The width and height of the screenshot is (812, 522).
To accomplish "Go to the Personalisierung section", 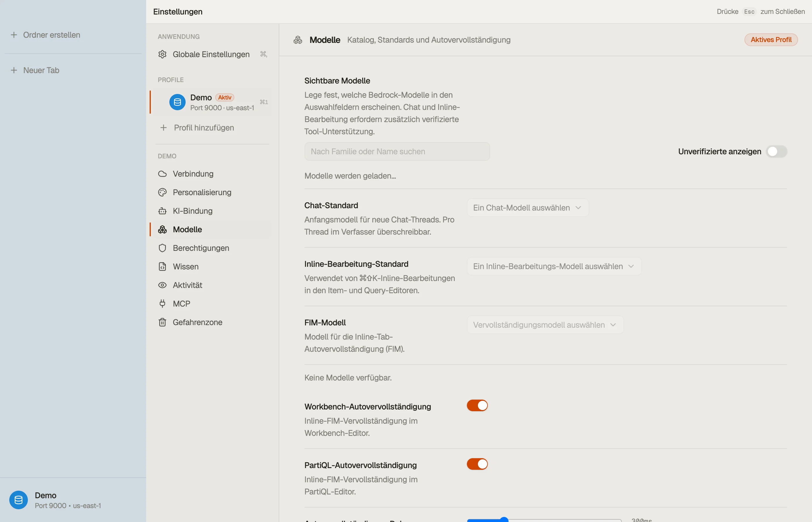I will point(213,192).
